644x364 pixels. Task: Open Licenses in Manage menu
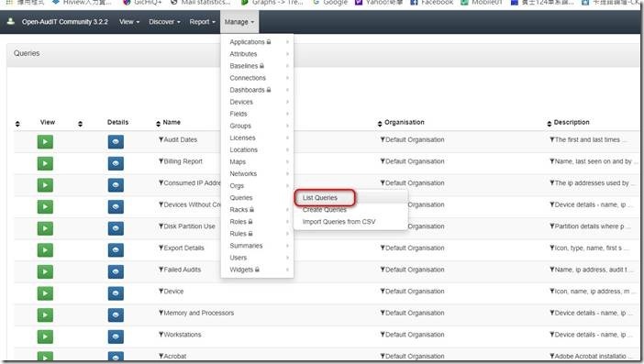[x=257, y=138]
